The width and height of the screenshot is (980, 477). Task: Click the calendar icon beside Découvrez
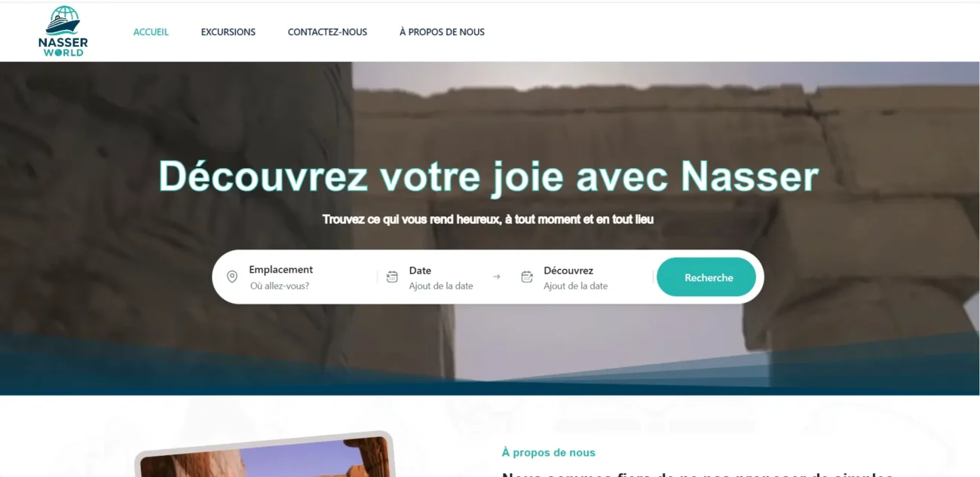[527, 277]
